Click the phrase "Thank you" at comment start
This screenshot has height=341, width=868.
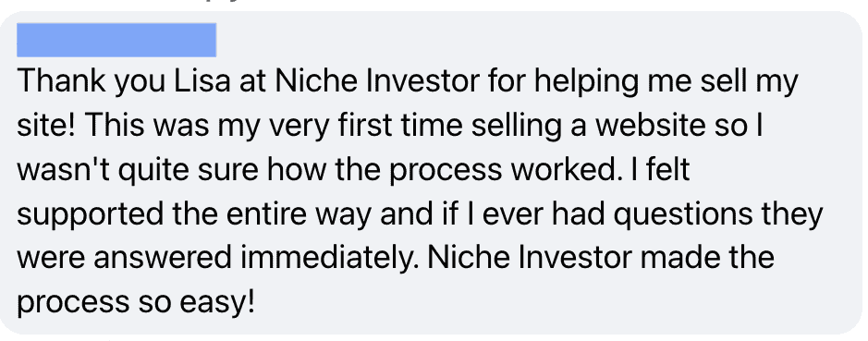[92, 82]
